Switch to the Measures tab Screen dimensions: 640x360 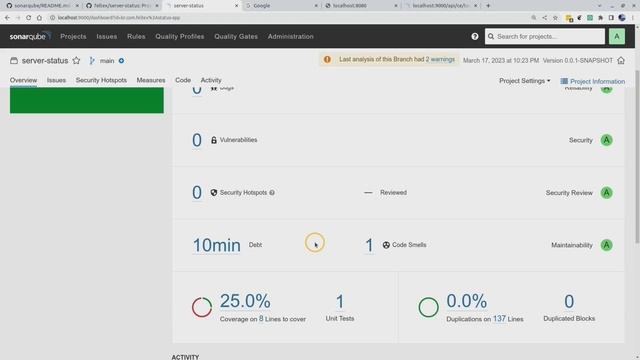(151, 80)
